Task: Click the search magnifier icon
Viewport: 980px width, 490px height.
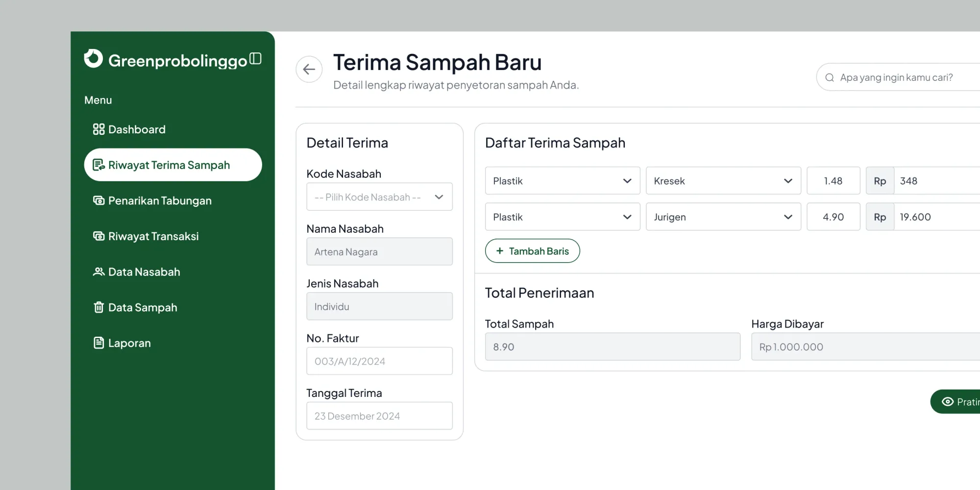Action: click(830, 77)
